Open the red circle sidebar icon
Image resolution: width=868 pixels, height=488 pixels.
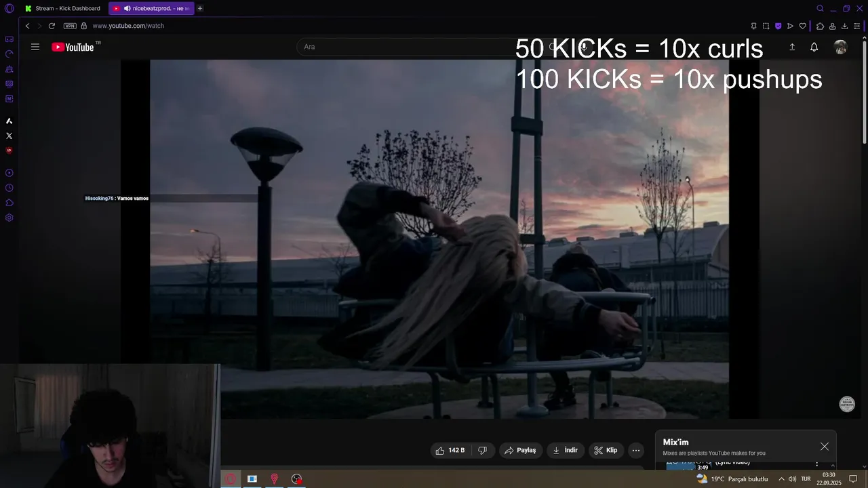[9, 150]
